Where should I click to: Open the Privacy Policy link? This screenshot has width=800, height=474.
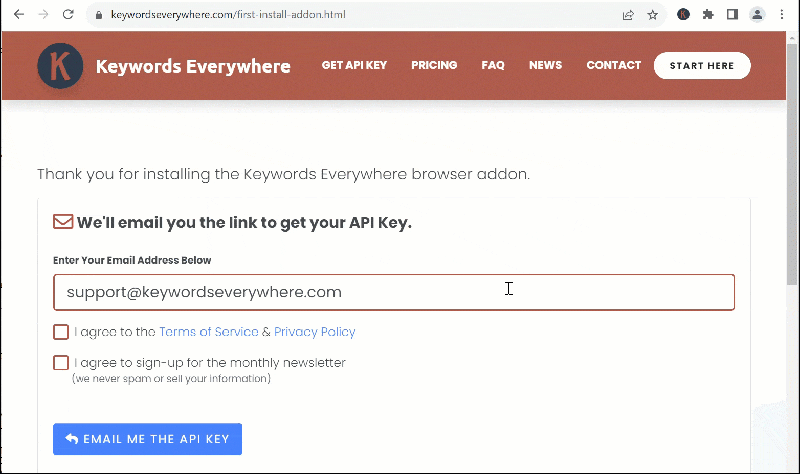(x=315, y=332)
